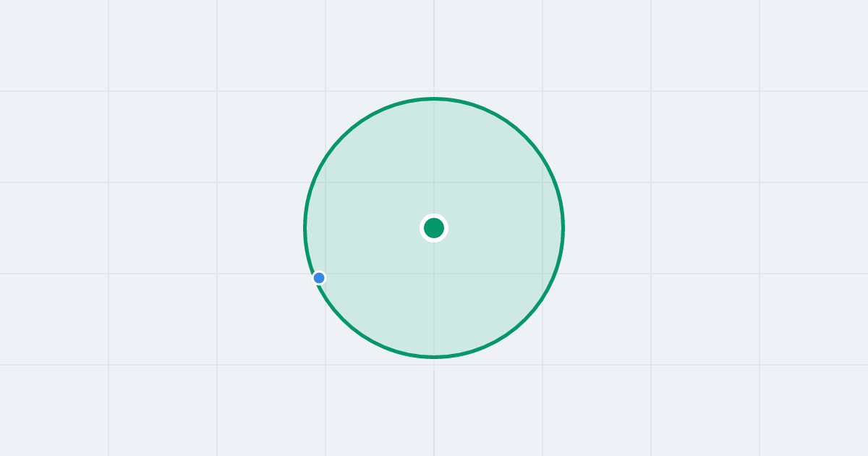Click the leftmost point of the green circle outline

tap(305, 228)
